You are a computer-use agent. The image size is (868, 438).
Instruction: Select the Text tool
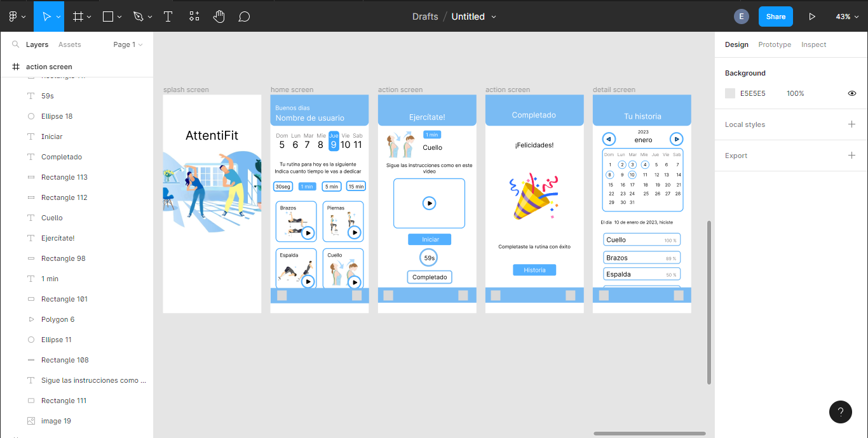coord(168,16)
